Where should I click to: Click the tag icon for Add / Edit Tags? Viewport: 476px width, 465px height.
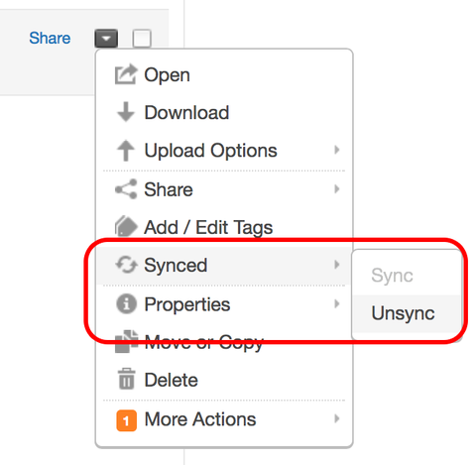click(126, 227)
